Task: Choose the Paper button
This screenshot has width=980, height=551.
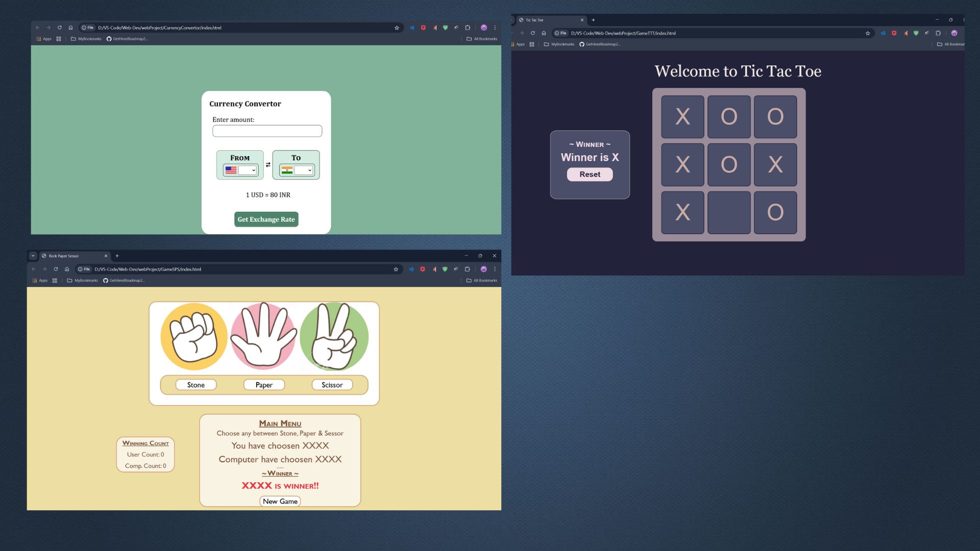Action: (264, 385)
